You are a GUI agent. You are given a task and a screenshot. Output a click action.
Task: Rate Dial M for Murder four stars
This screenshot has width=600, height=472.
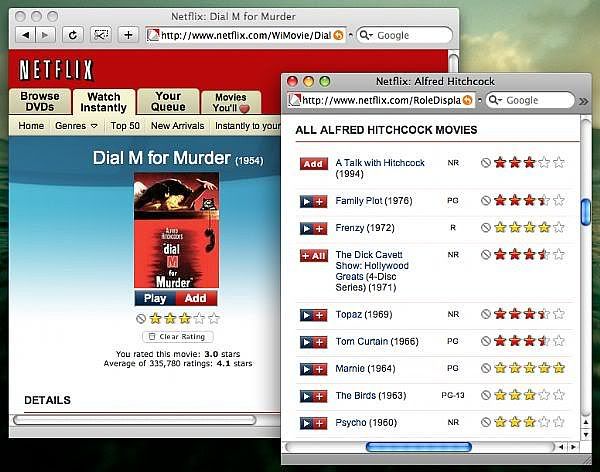tap(199, 318)
